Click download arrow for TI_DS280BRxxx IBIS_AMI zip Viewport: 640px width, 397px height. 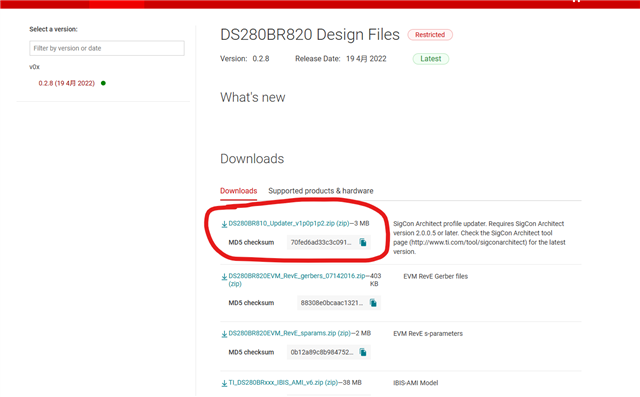224,383
